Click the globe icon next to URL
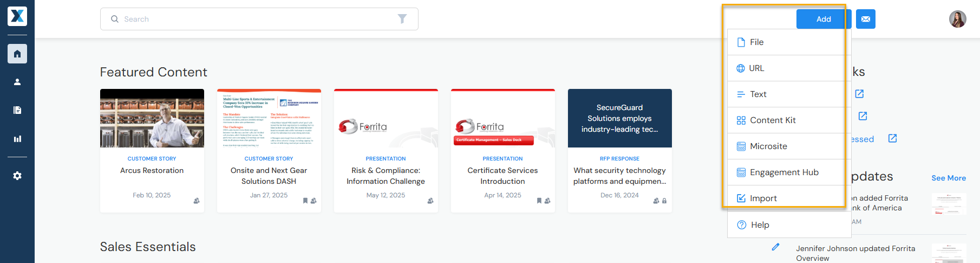 (741, 68)
